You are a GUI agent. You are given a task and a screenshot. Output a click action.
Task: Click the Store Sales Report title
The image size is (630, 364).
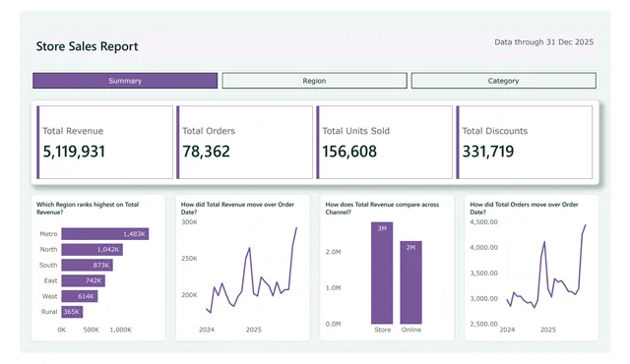coord(87,46)
